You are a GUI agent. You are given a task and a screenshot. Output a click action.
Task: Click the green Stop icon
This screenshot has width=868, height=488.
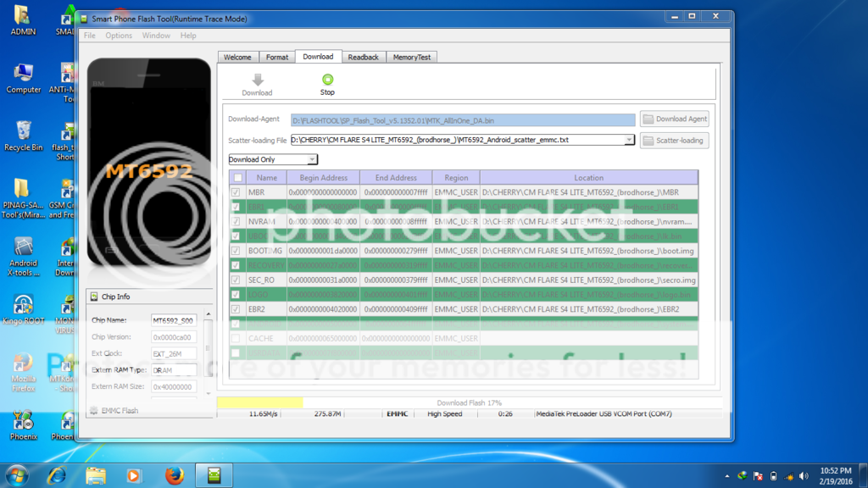click(x=327, y=80)
